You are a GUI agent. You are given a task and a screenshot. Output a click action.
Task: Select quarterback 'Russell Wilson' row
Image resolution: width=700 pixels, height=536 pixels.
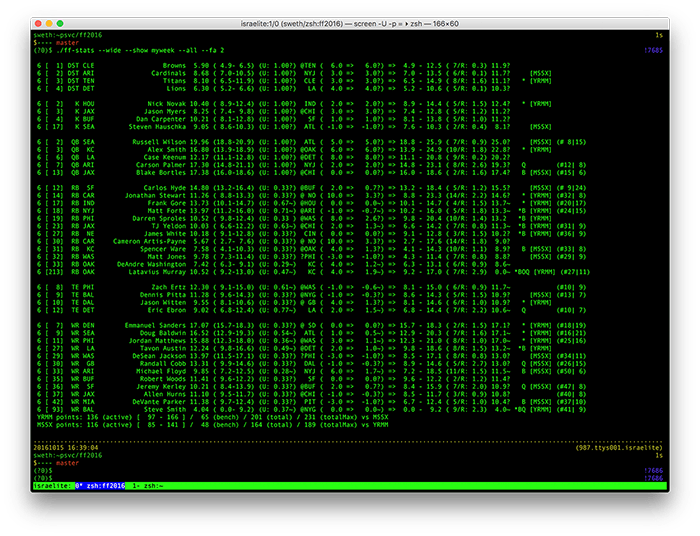(312, 142)
